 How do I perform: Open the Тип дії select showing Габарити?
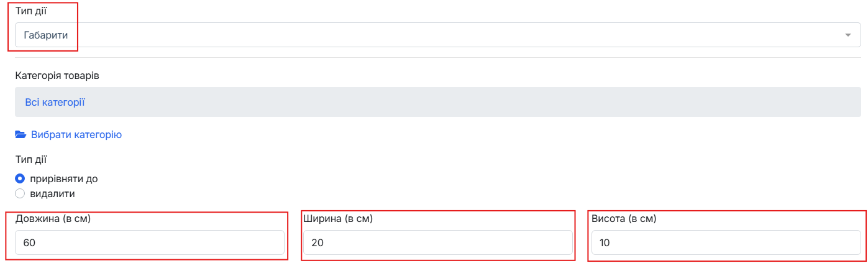pyautogui.click(x=438, y=35)
